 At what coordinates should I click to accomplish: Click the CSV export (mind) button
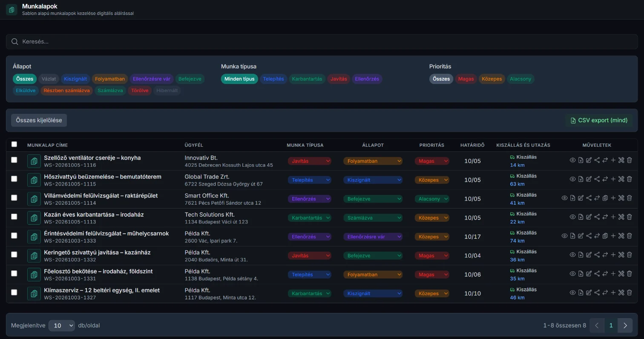(599, 120)
